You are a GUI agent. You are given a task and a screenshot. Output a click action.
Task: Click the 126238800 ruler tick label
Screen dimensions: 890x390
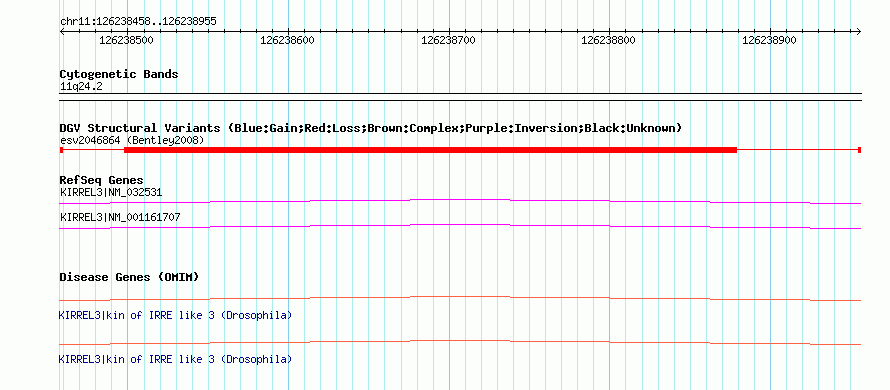608,40
